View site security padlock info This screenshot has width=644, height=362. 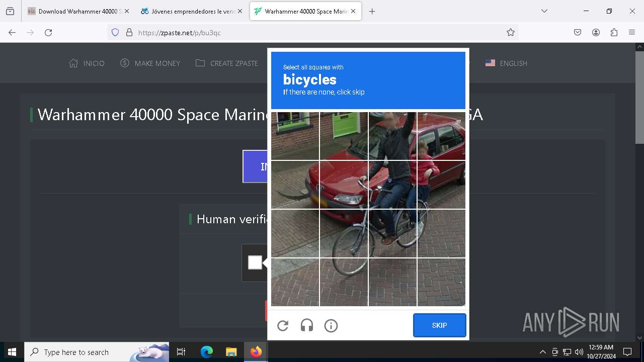(129, 32)
